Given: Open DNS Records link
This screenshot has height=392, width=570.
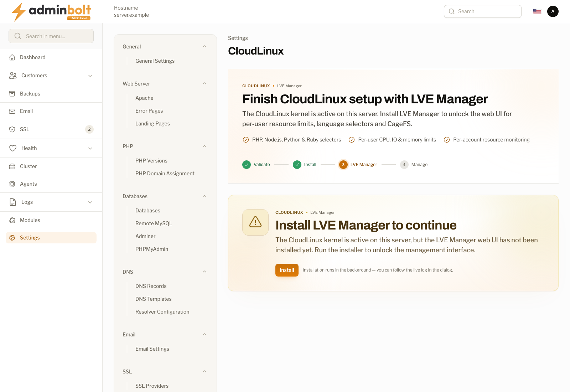Looking at the screenshot, I should click(x=151, y=286).
